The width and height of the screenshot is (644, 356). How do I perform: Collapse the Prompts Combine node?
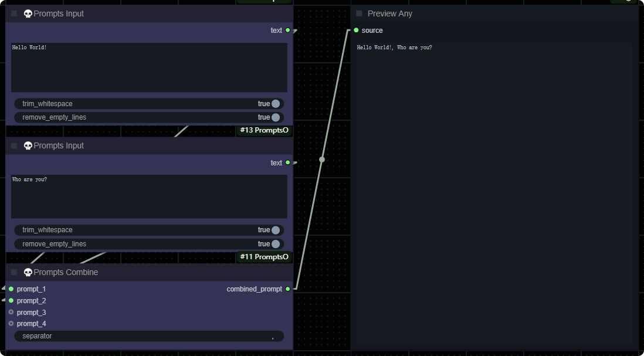click(x=14, y=272)
